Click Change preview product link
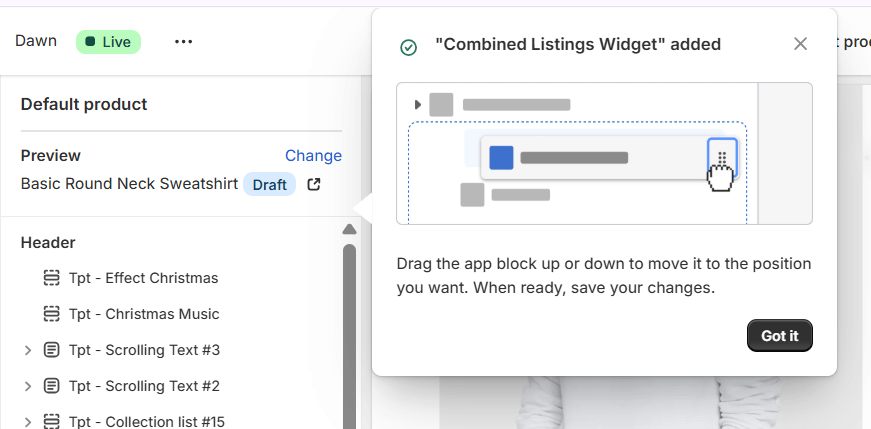This screenshot has width=871, height=429. click(313, 156)
